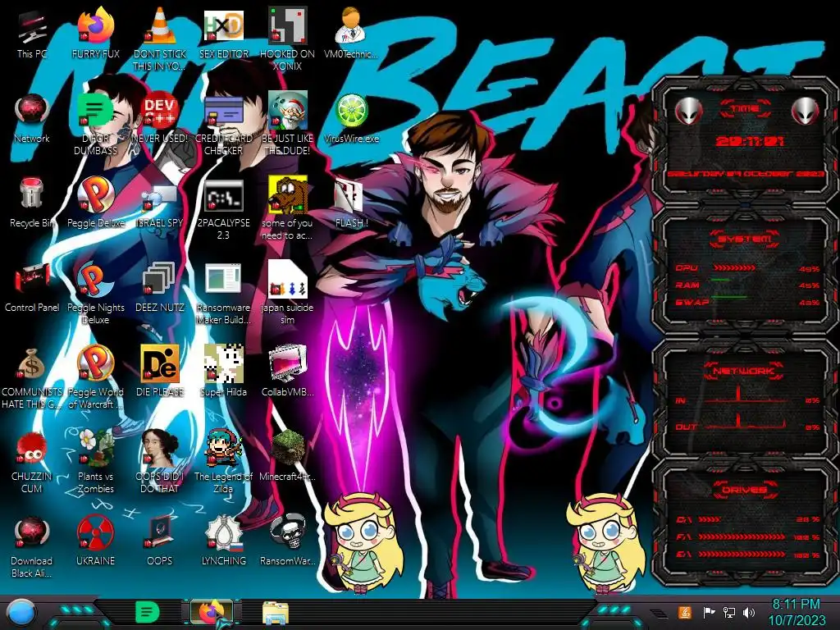The height and width of the screenshot is (630, 840).
Task: Click the Java tray icon
Action: pos(685,612)
